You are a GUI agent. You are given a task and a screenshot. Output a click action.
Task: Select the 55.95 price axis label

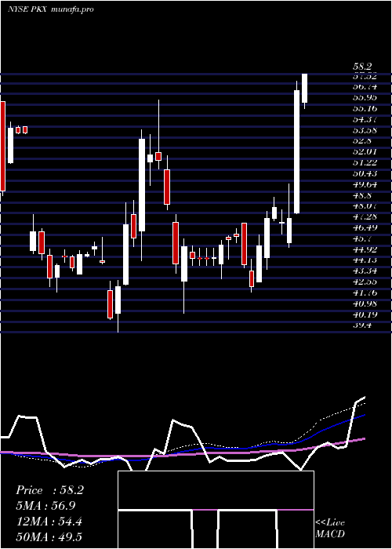pyautogui.click(x=364, y=98)
